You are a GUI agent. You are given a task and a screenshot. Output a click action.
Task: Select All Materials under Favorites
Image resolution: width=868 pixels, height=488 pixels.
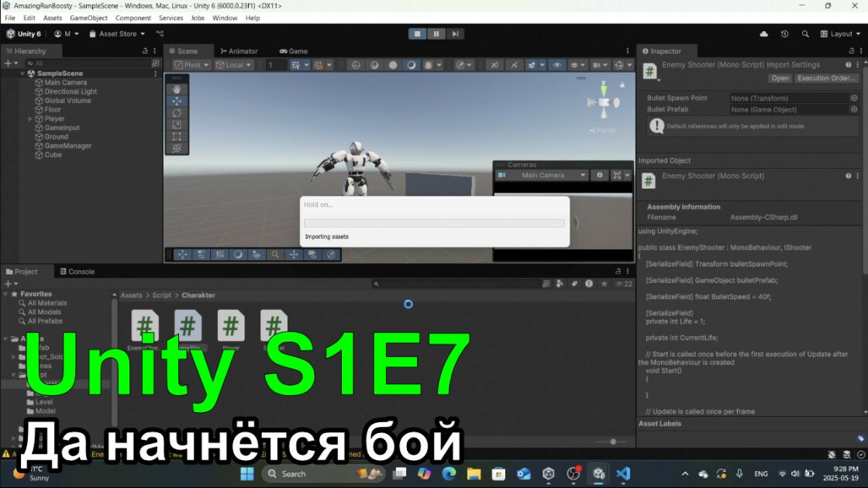coord(47,303)
